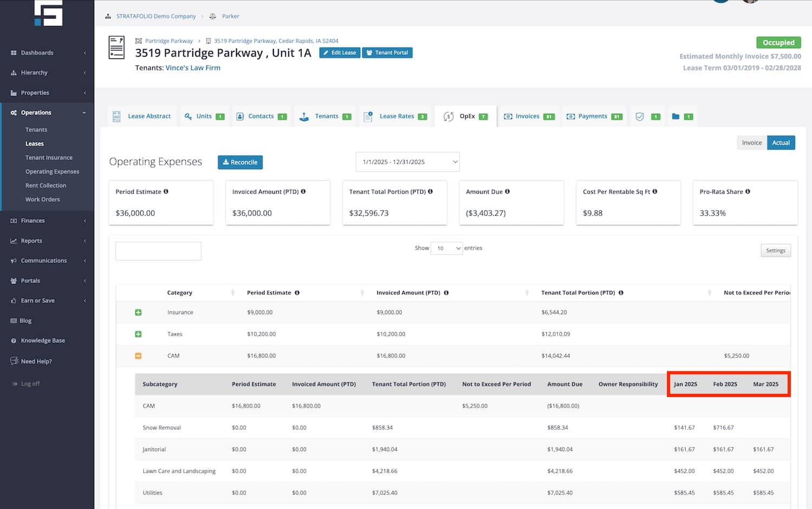Open the Lease Rates tab
The height and width of the screenshot is (509, 812).
coord(396,116)
